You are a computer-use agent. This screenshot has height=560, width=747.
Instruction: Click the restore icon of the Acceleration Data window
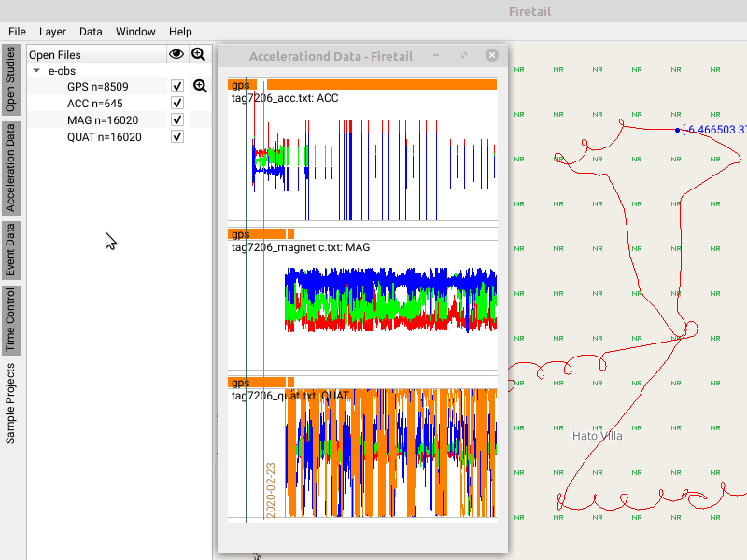pos(464,55)
